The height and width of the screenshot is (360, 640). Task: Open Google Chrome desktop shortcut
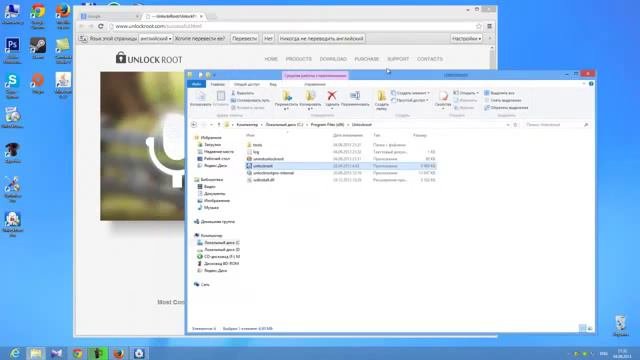pos(38,16)
